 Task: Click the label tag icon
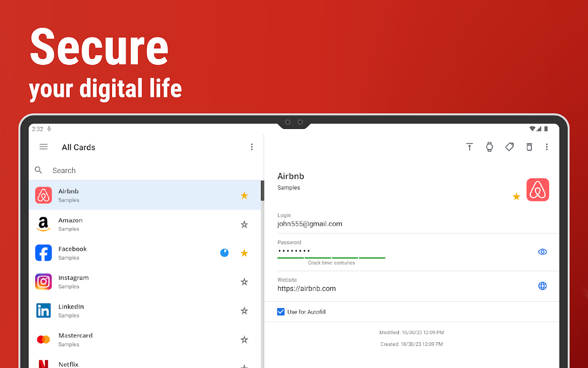tap(509, 147)
